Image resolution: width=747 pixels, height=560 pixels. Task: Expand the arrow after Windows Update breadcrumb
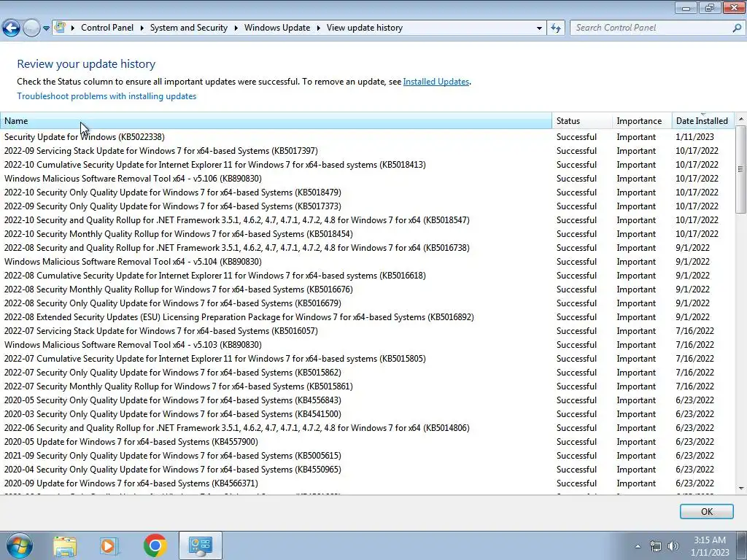pos(318,28)
